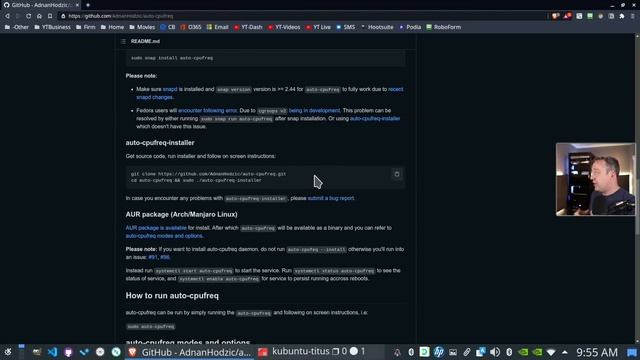Follow the snapd link
This screenshot has width=640, height=360.
(x=170, y=89)
